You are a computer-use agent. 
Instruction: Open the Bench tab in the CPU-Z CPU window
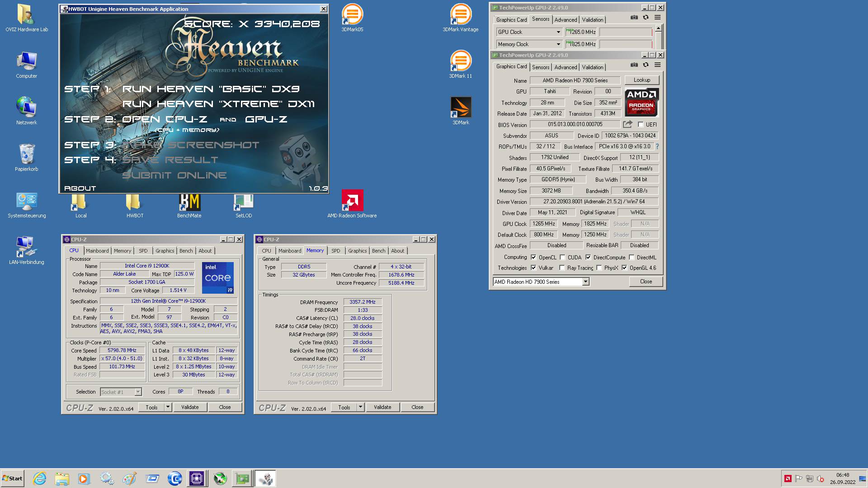(x=186, y=251)
